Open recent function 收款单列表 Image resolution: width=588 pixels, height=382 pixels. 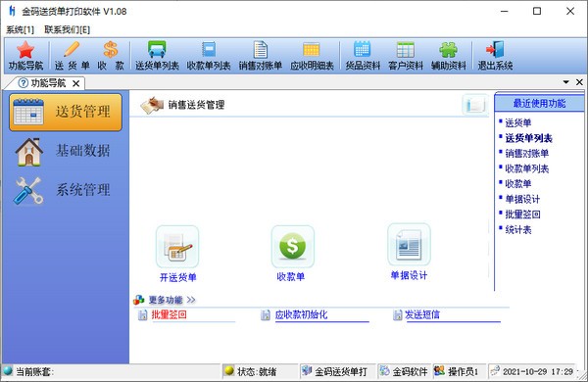pyautogui.click(x=526, y=168)
